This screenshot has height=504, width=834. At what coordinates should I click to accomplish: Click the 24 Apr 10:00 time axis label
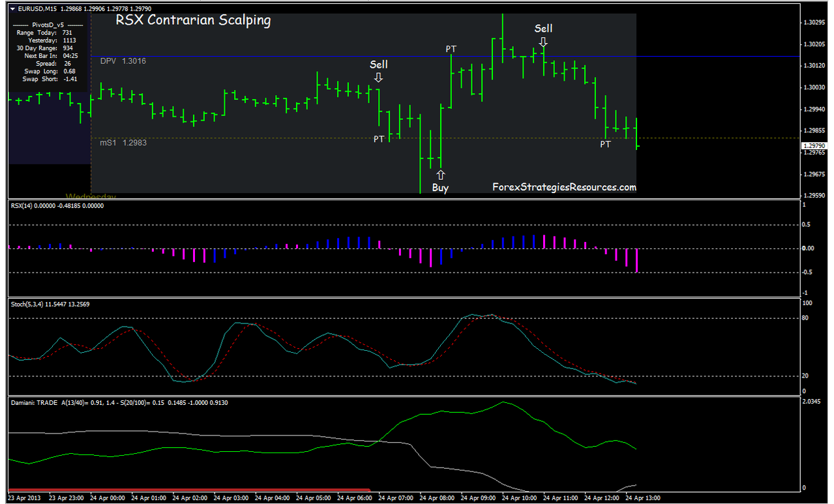520,498
